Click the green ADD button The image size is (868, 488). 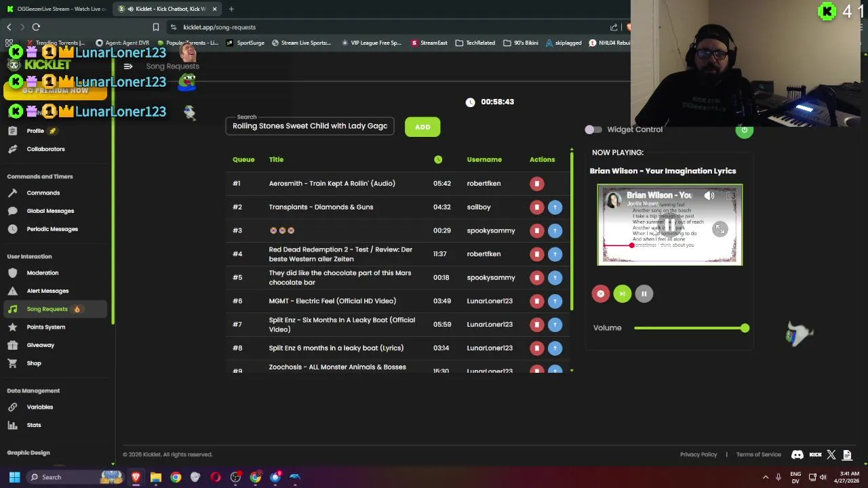coord(422,127)
